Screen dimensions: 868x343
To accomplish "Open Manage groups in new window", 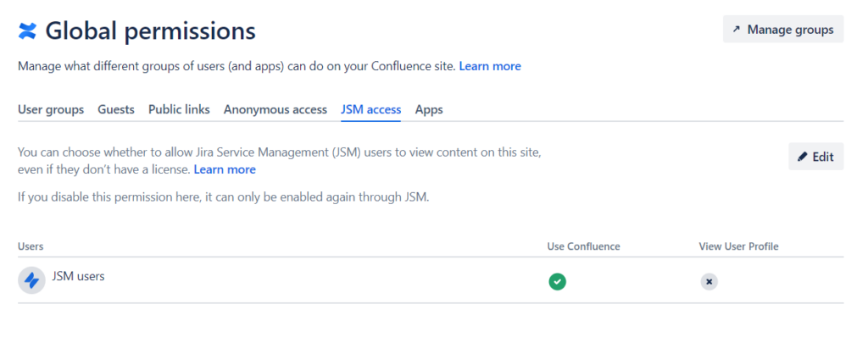I will click(783, 30).
